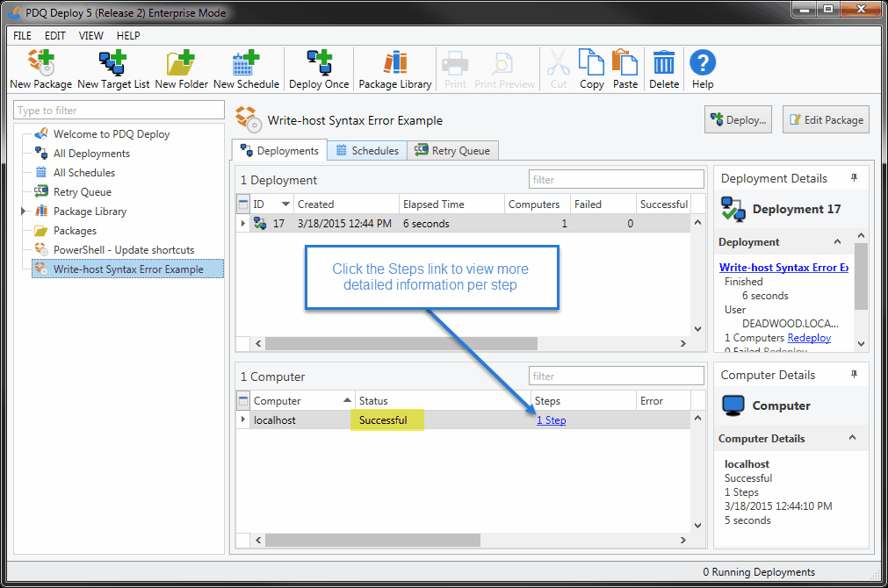Pin the Deployment Details panel
This screenshot has width=888, height=588.
tap(854, 177)
